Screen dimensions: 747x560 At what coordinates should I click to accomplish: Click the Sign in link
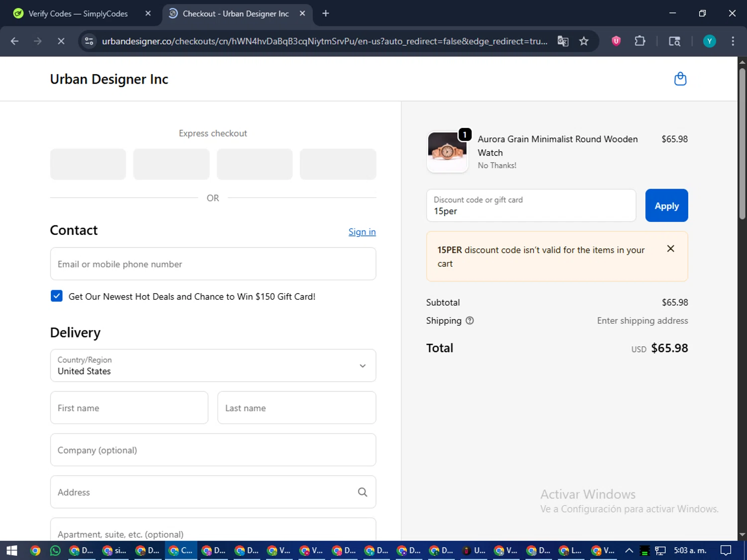[x=362, y=231]
